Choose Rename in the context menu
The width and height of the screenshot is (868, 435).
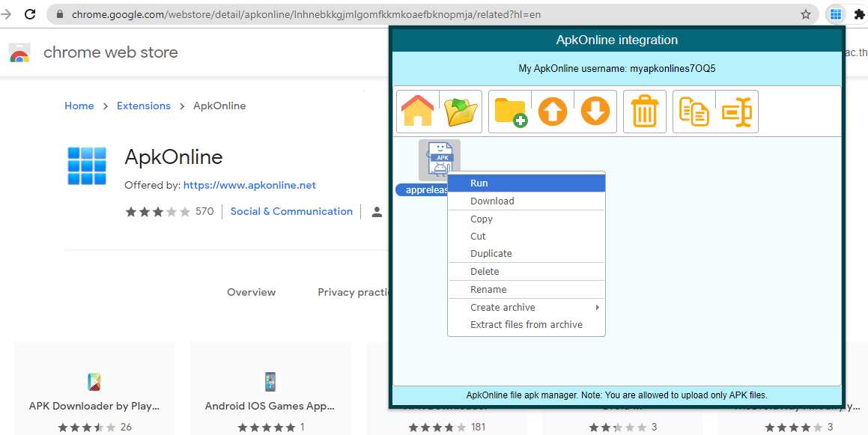(x=488, y=289)
